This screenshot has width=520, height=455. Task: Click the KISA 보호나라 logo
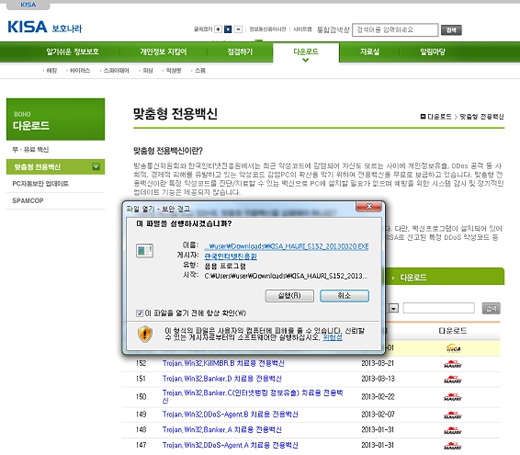click(45, 27)
